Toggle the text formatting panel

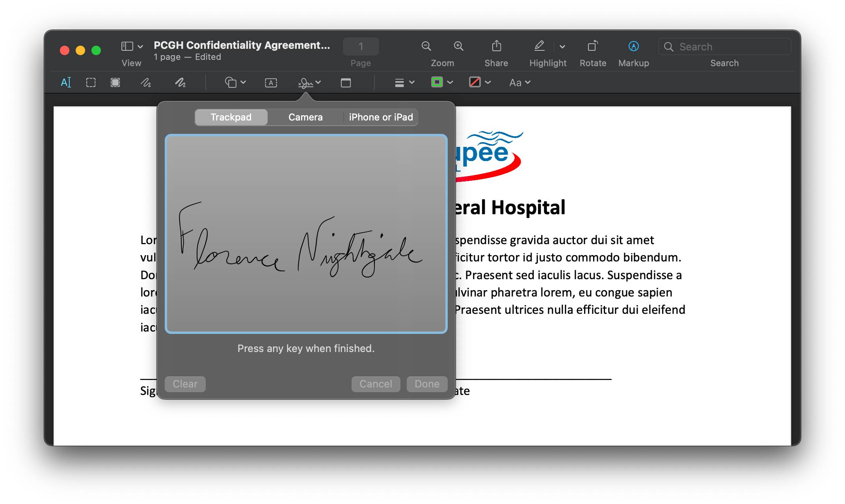pos(518,82)
